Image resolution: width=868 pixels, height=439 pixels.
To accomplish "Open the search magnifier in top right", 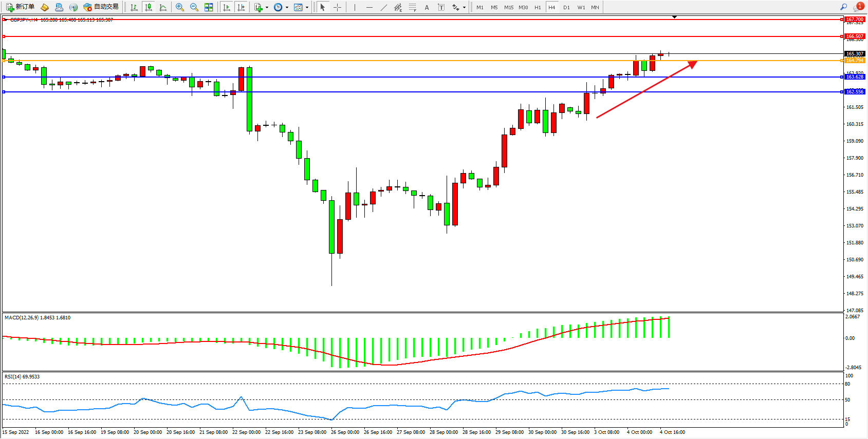I will tap(843, 7).
